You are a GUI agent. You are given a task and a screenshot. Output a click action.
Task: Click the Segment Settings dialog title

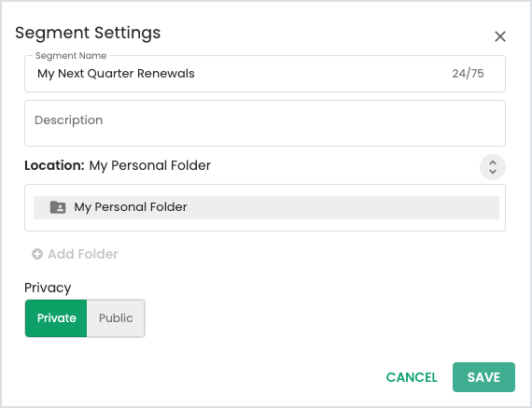88,33
